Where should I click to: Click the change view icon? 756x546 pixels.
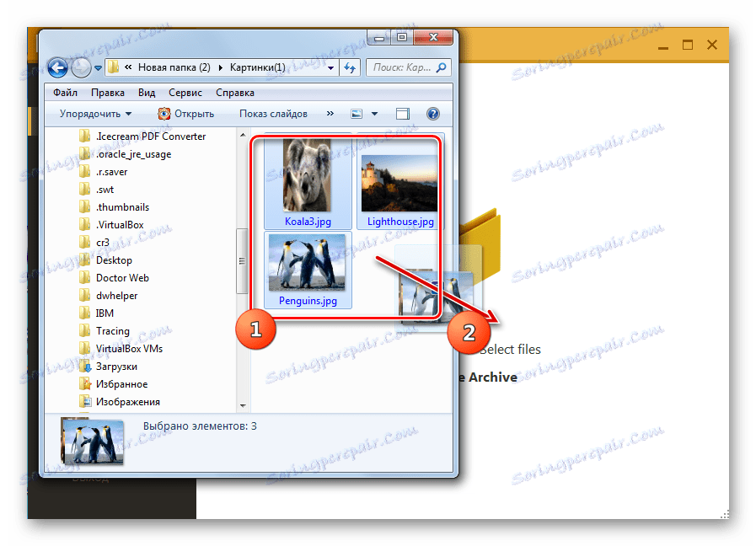pyautogui.click(x=357, y=114)
